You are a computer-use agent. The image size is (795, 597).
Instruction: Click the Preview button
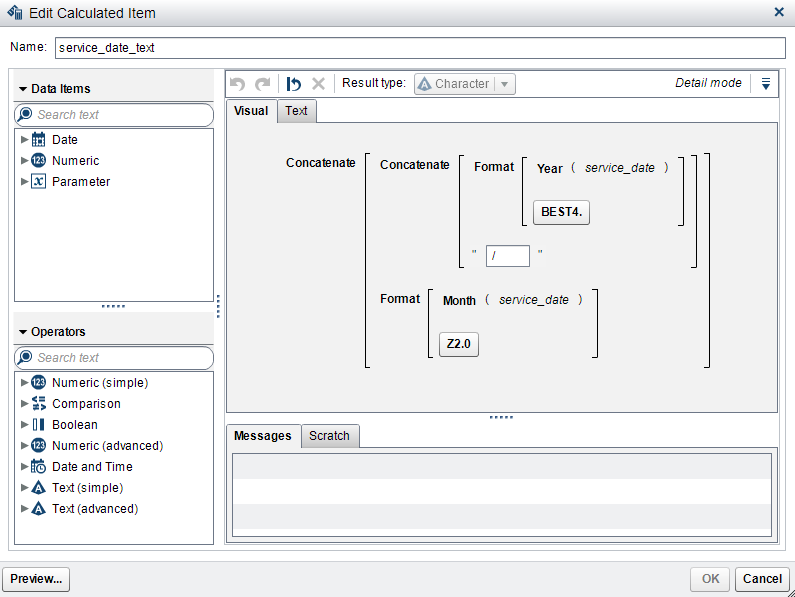point(37,579)
